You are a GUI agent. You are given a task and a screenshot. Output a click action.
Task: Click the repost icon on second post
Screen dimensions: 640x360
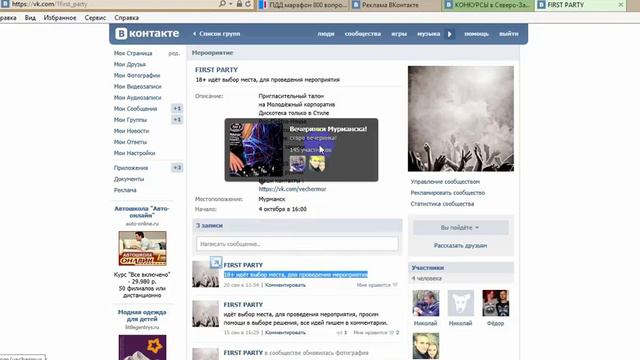click(339, 333)
